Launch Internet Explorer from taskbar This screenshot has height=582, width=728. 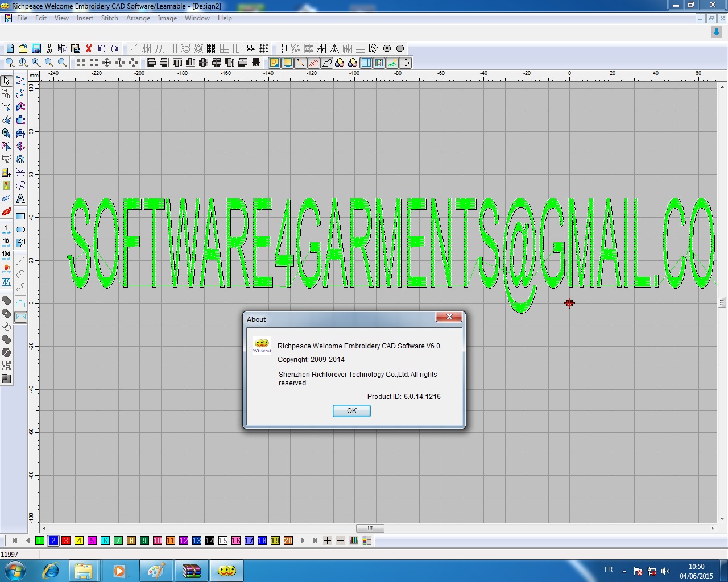coord(51,571)
